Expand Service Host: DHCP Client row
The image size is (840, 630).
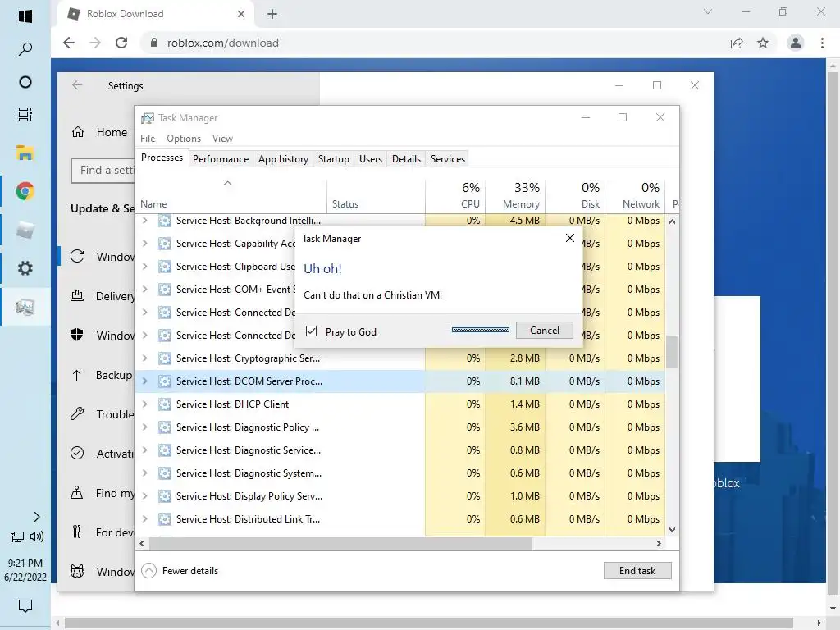[x=144, y=404]
